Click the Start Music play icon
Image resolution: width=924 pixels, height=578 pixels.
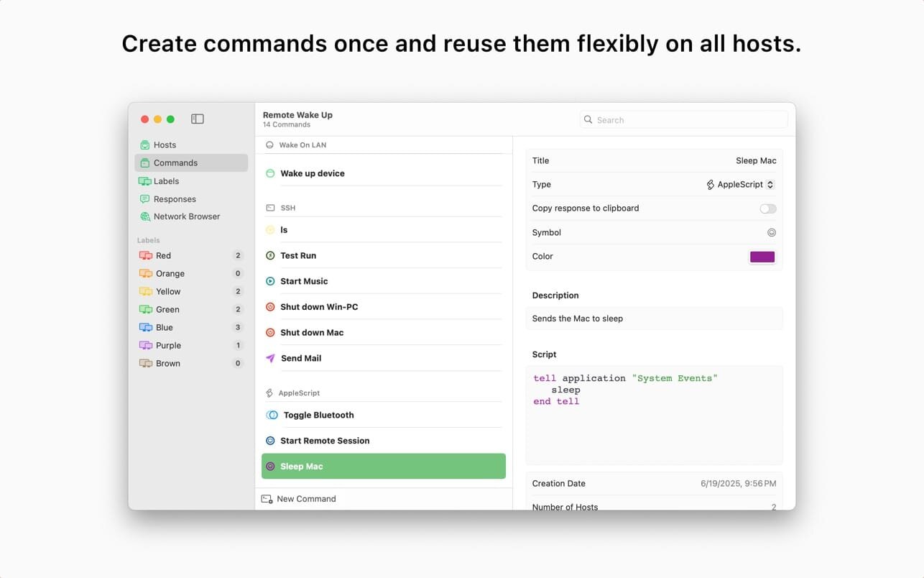click(x=270, y=281)
